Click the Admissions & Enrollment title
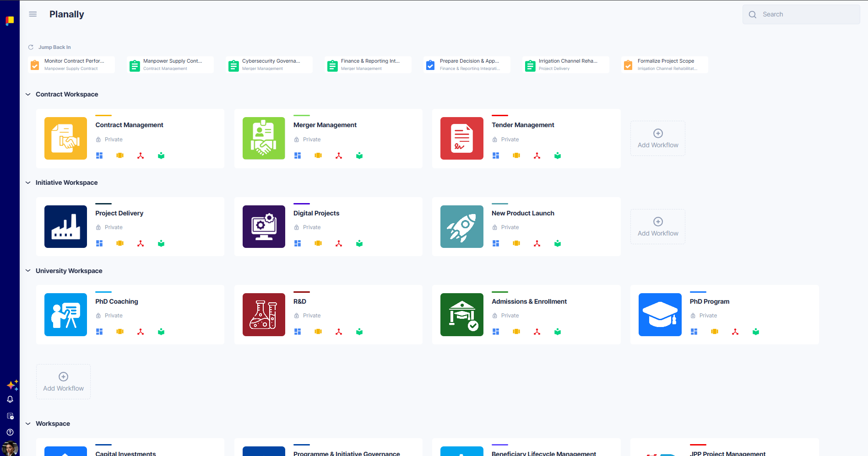The height and width of the screenshot is (456, 868). pyautogui.click(x=529, y=301)
